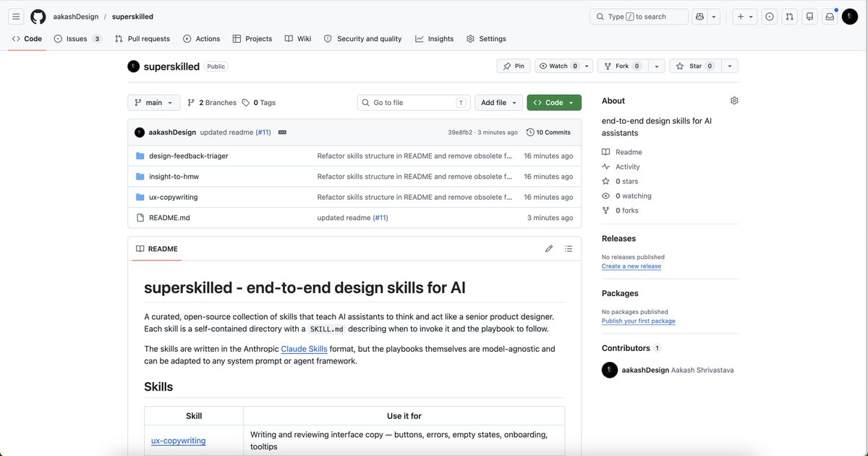Click the GitHub logo home icon
This screenshot has width=868, height=456.
click(x=38, y=16)
